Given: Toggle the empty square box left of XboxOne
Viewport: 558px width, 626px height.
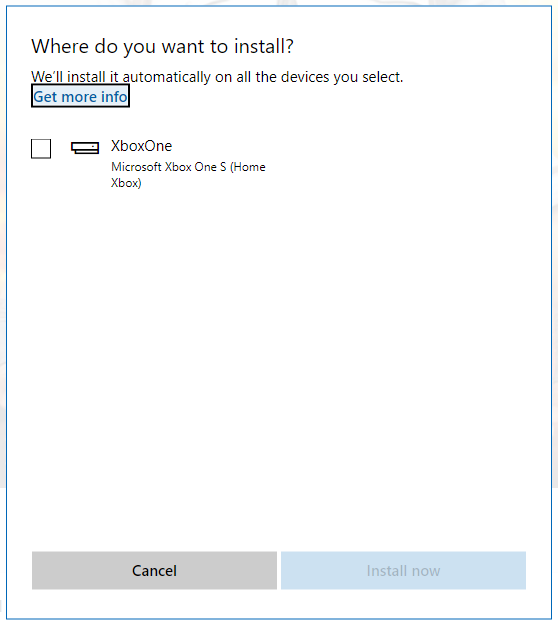Looking at the screenshot, I should [41, 149].
